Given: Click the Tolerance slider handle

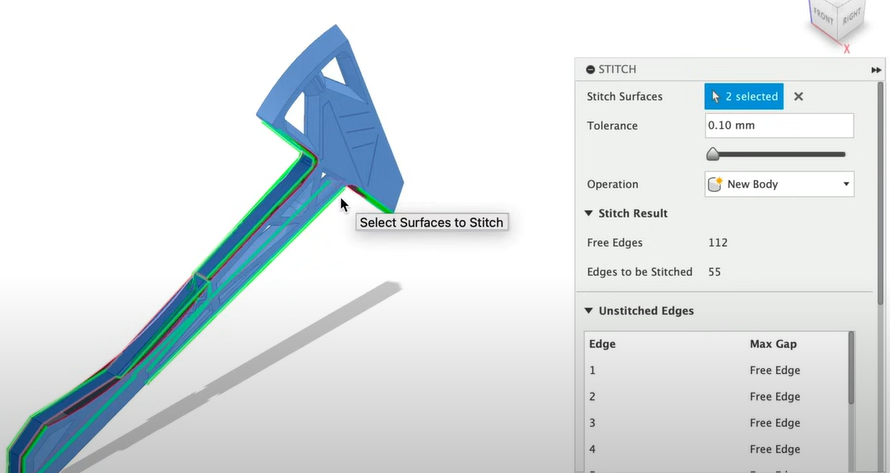Looking at the screenshot, I should point(713,154).
